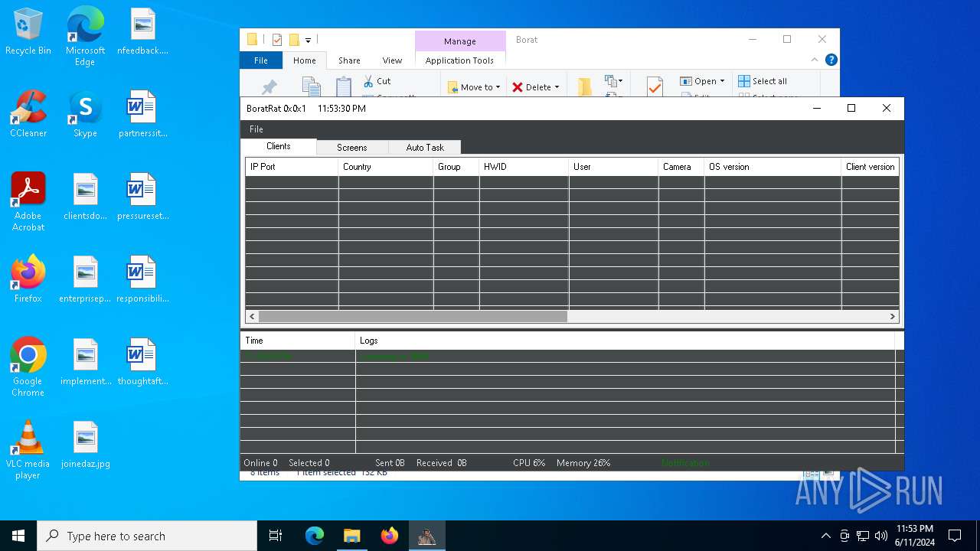Sort by HWID column header
This screenshot has width=980, height=551.
(524, 167)
